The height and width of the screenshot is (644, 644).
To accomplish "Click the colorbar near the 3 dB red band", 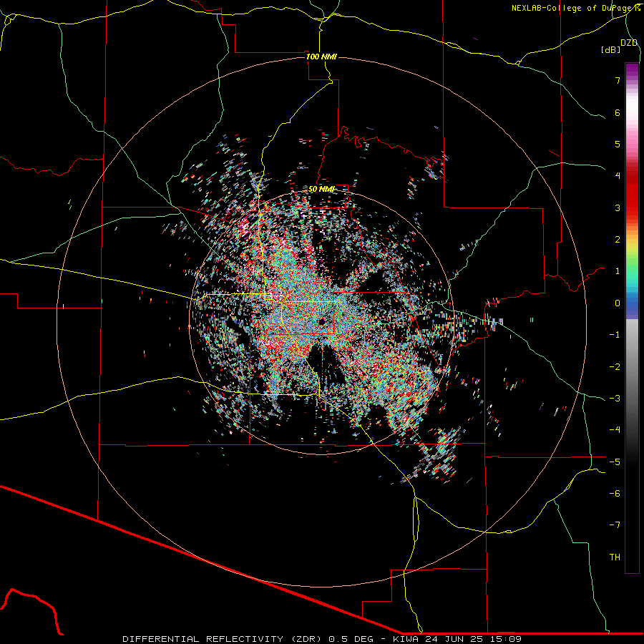I will pyautogui.click(x=632, y=208).
